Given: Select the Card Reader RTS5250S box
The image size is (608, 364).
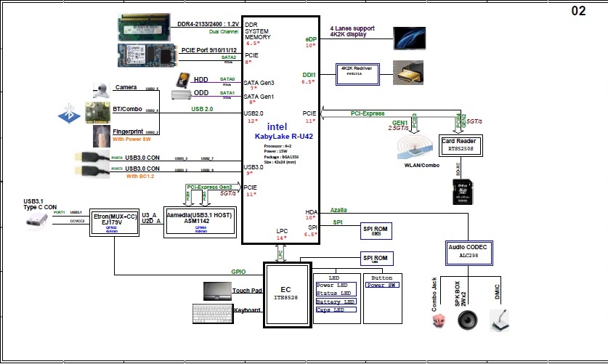Looking at the screenshot, I should tap(459, 143).
